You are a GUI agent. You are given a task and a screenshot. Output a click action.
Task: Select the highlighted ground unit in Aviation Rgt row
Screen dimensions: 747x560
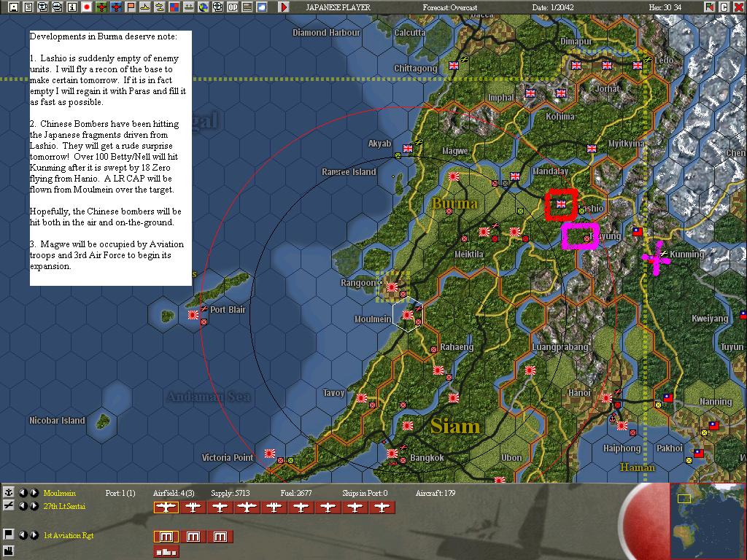pos(166,537)
